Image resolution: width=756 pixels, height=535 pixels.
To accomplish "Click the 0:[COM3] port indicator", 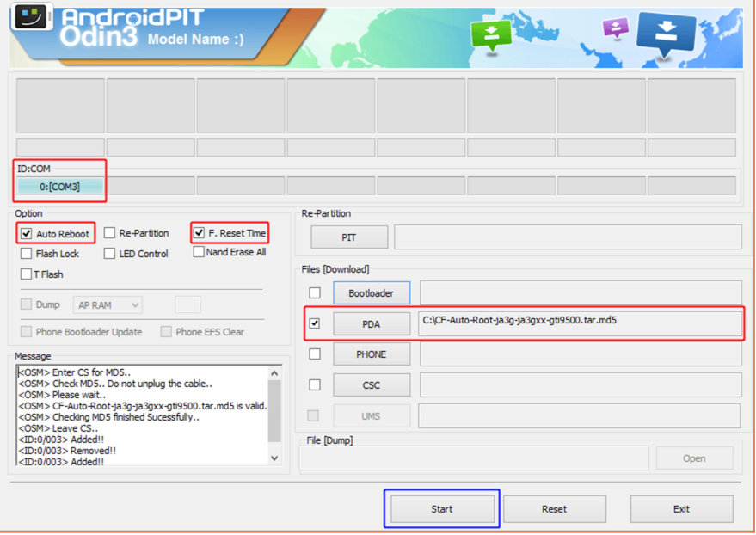I will pos(60,186).
